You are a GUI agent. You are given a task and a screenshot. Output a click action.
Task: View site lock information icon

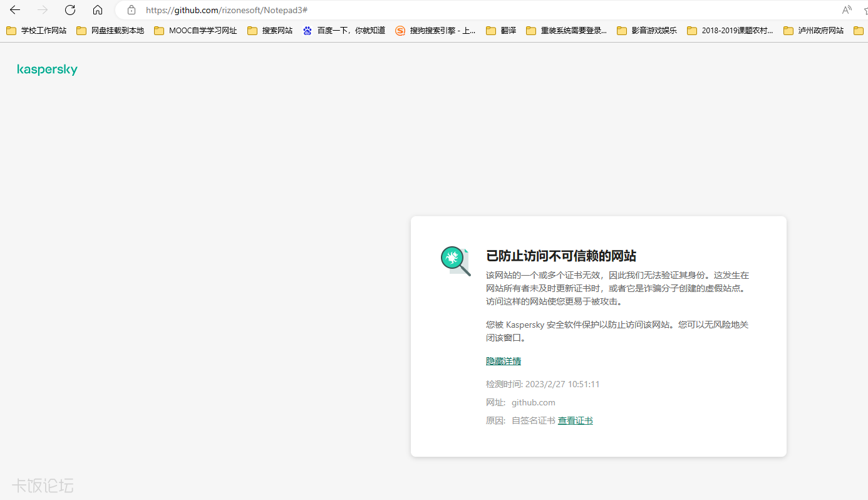131,10
